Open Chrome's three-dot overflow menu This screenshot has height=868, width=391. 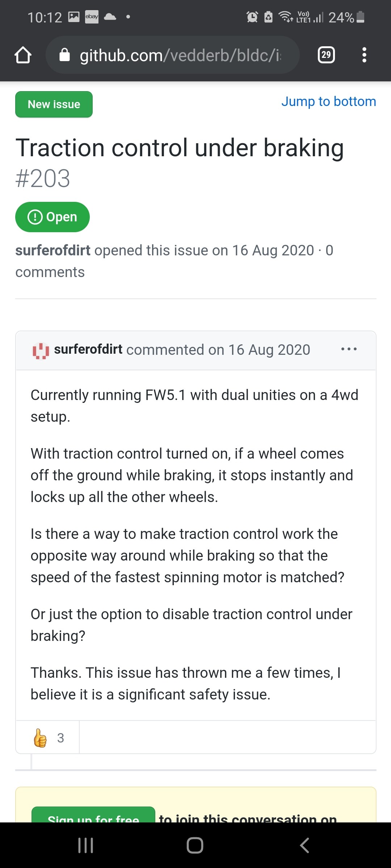[x=364, y=55]
